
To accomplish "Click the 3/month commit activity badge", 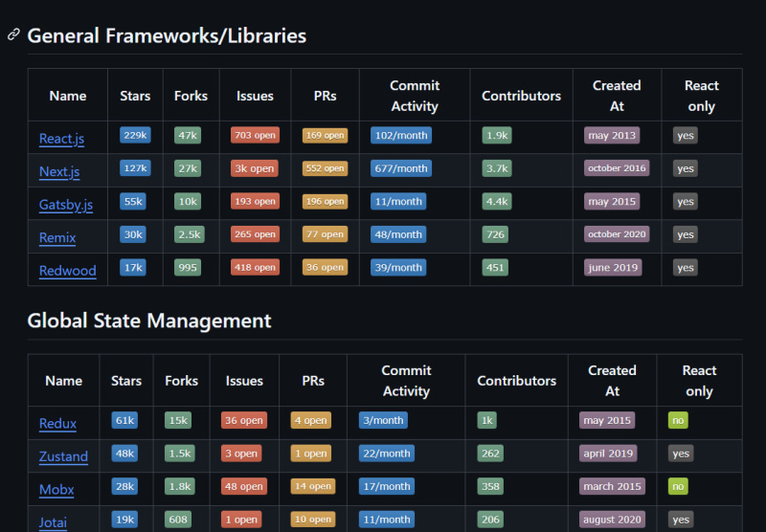I will click(x=383, y=420).
